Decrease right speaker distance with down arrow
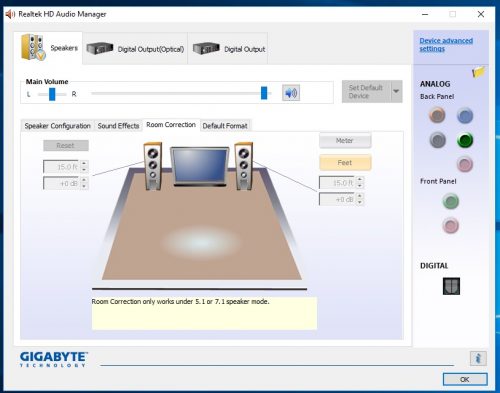This screenshot has width=500, height=393. click(359, 185)
